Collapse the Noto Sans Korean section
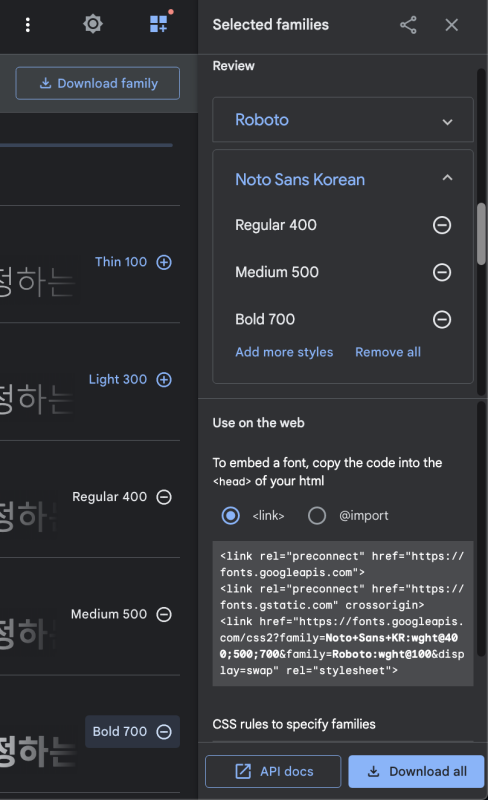Image resolution: width=488 pixels, height=800 pixels. pyautogui.click(x=447, y=178)
